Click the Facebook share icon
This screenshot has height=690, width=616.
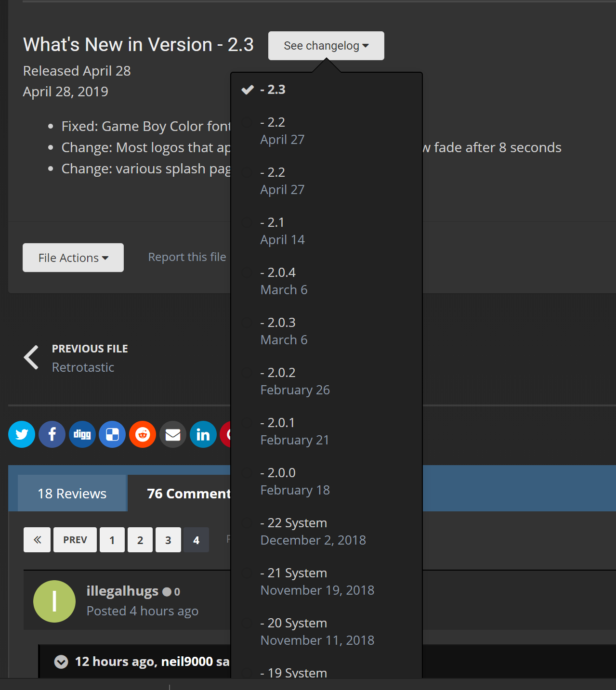click(x=52, y=434)
